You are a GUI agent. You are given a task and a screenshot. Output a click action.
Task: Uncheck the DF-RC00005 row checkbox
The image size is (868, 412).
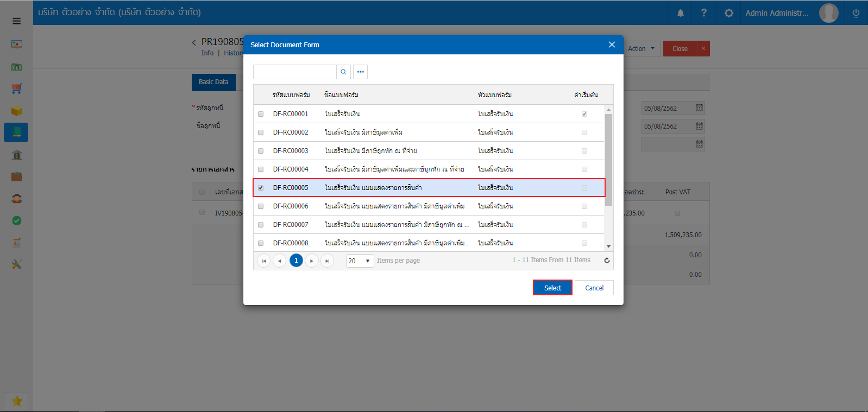point(261,188)
